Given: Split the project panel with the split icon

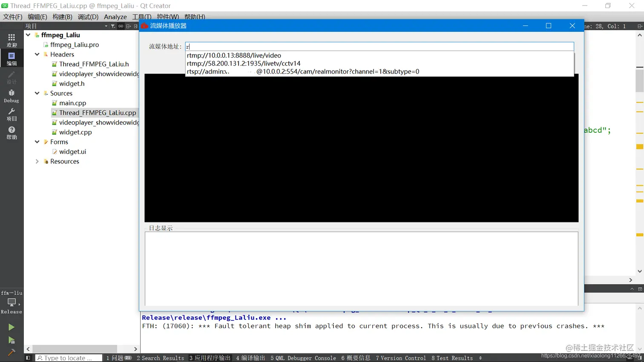Looking at the screenshot, I should (128, 26).
